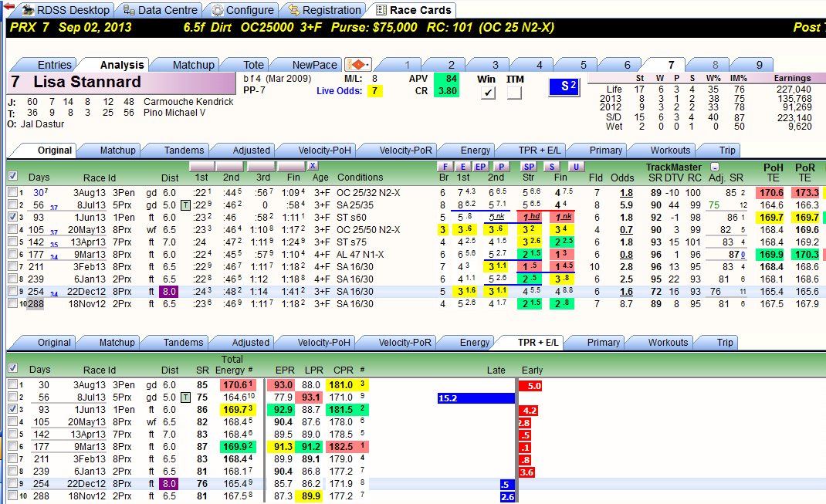
Task: Click the blank button above the Fin time column
Action: click(x=292, y=167)
